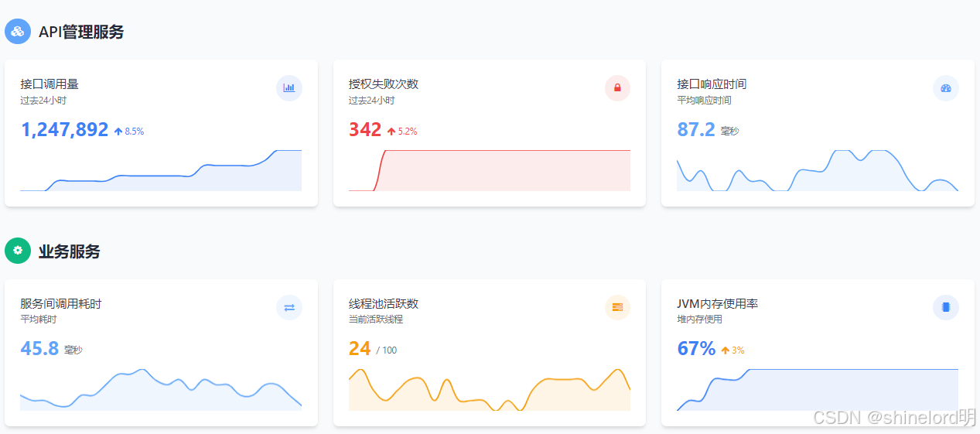
Task: Click 过去24小时 under 授权失败次数
Action: pyautogui.click(x=371, y=101)
